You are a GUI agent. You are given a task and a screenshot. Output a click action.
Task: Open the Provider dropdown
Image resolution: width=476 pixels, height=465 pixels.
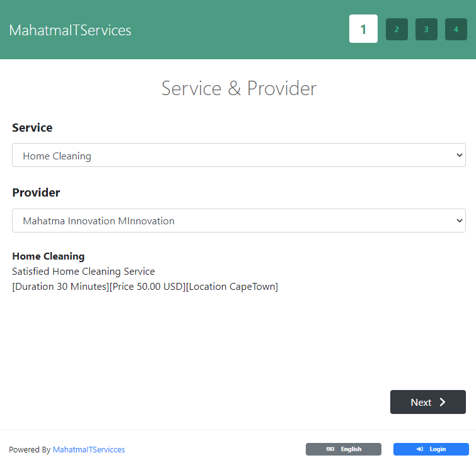(238, 221)
